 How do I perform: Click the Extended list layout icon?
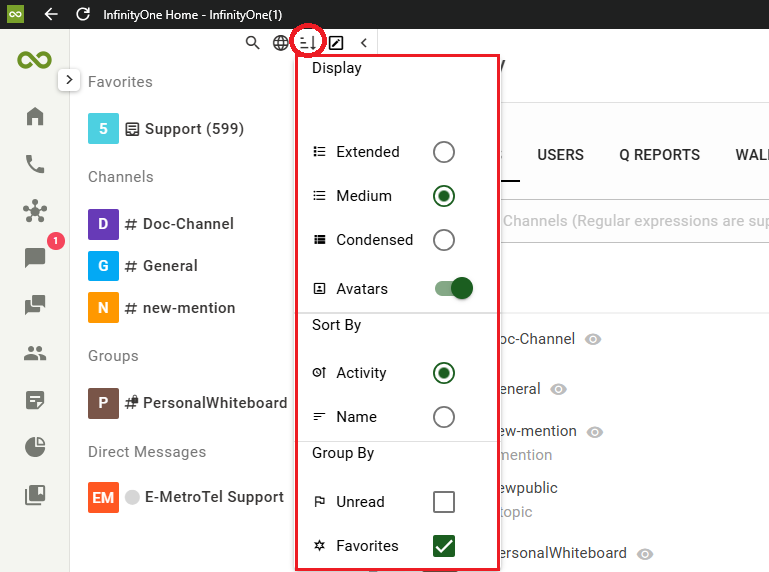[319, 152]
